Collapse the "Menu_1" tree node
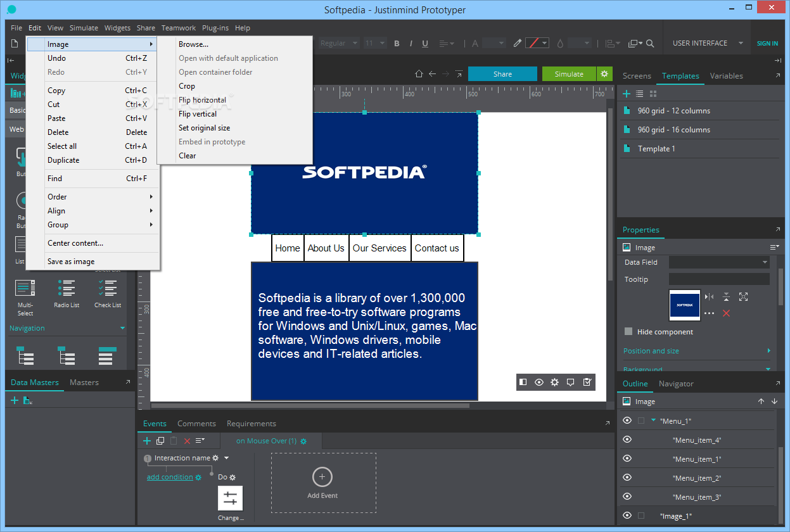This screenshot has height=532, width=790. point(653,421)
